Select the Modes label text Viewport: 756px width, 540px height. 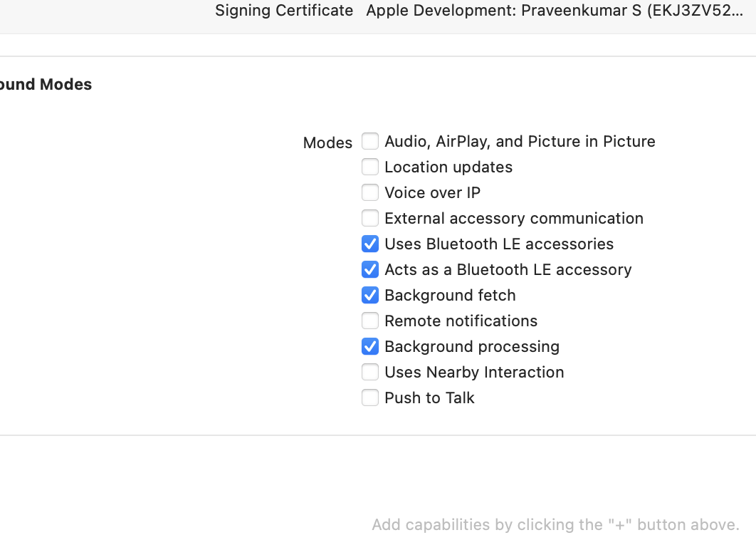327,142
